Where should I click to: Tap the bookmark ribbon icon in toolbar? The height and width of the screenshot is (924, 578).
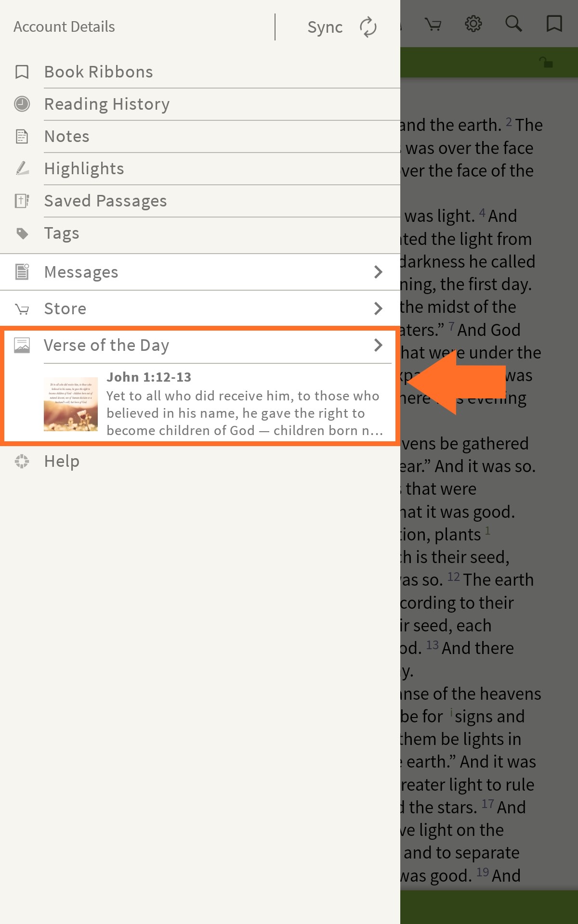[554, 24]
